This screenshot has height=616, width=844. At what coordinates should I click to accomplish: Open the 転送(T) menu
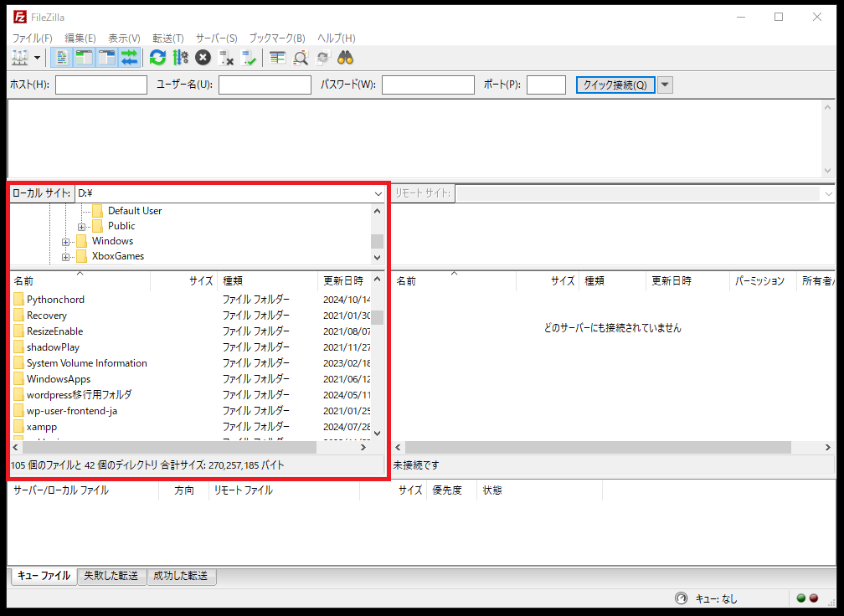tap(167, 38)
